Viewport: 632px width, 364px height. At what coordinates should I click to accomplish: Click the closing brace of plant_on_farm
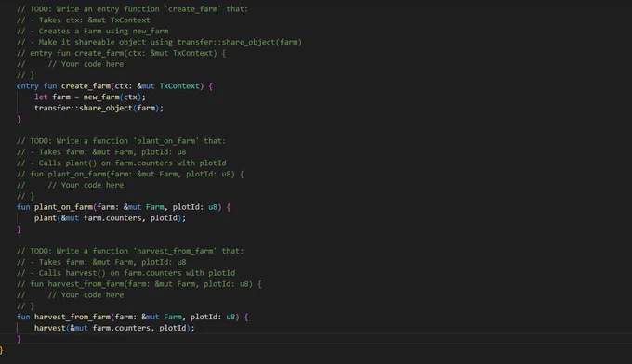[19, 228]
